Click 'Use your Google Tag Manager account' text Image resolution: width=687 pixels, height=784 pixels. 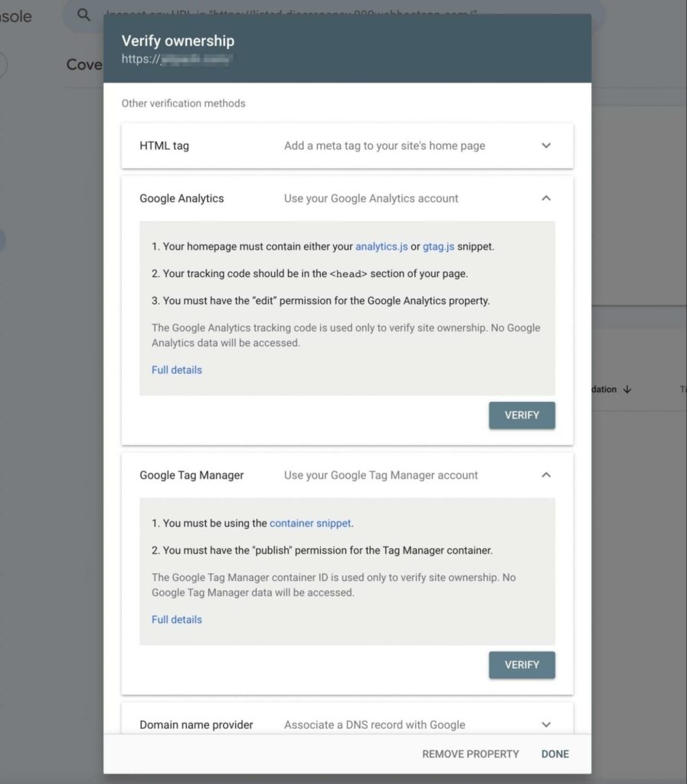pyautogui.click(x=381, y=475)
